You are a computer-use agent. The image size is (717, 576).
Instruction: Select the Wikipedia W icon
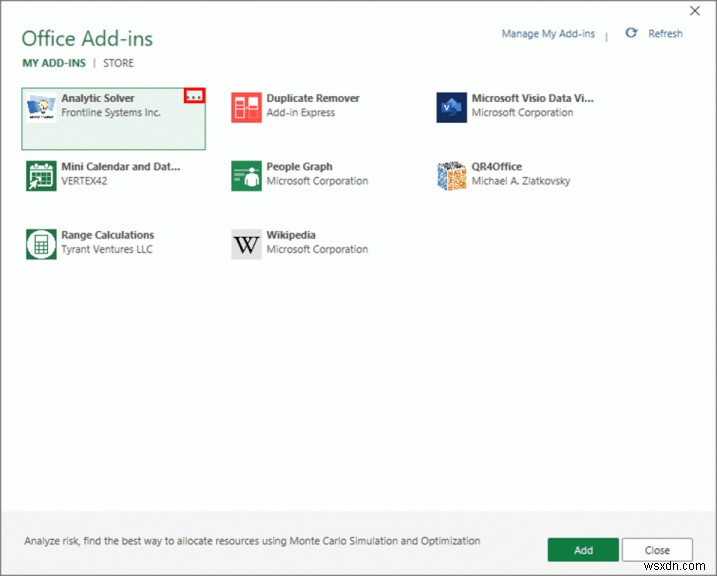[246, 244]
